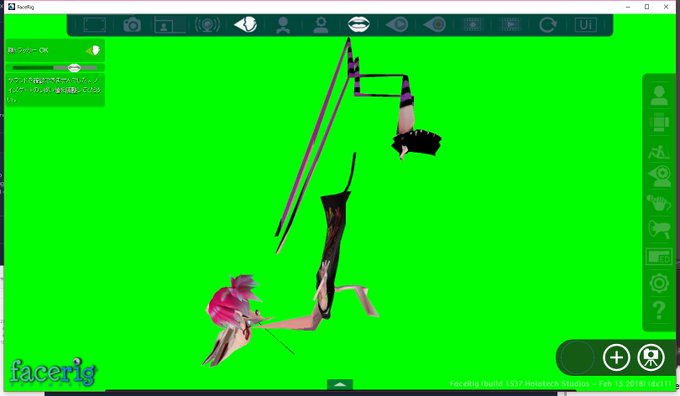Open the settings gear in right sidebar

click(x=659, y=283)
